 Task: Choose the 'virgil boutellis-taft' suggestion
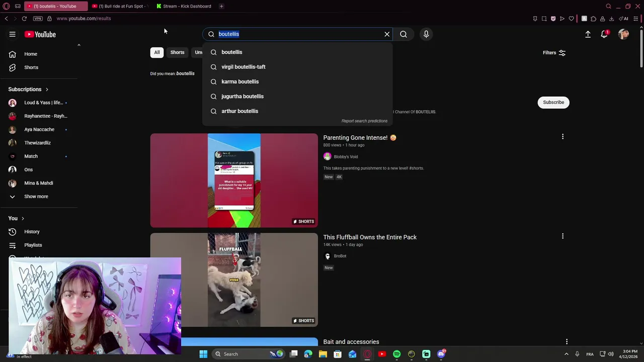coord(297,67)
